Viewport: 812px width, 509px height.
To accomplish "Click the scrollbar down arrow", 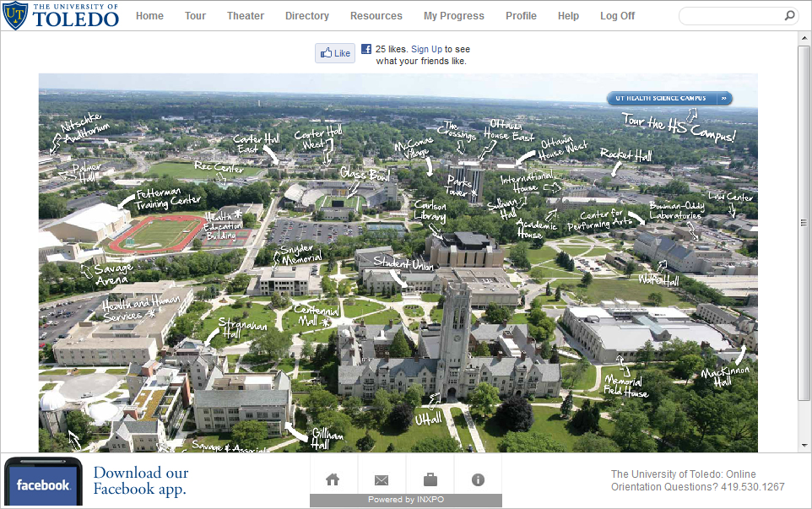I will (804, 446).
